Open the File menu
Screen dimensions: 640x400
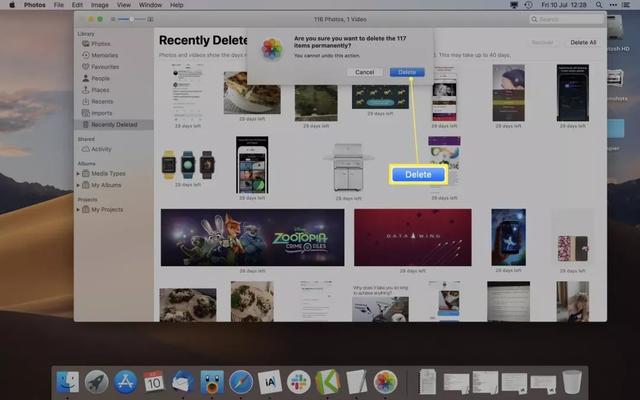point(59,5)
